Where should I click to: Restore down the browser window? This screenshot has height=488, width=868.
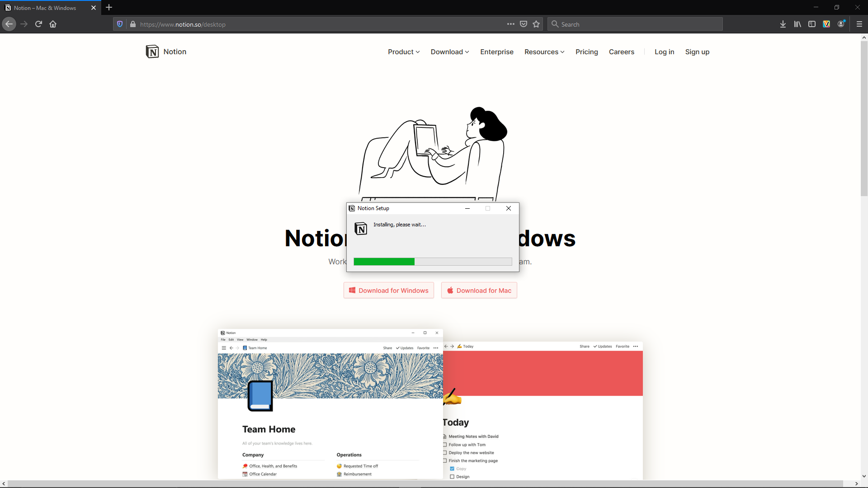click(x=837, y=7)
